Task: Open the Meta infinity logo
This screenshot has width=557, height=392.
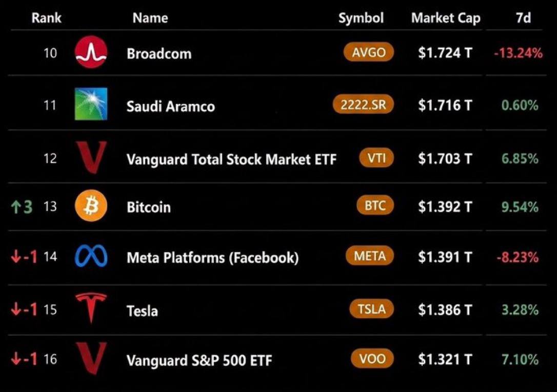Action: click(91, 256)
